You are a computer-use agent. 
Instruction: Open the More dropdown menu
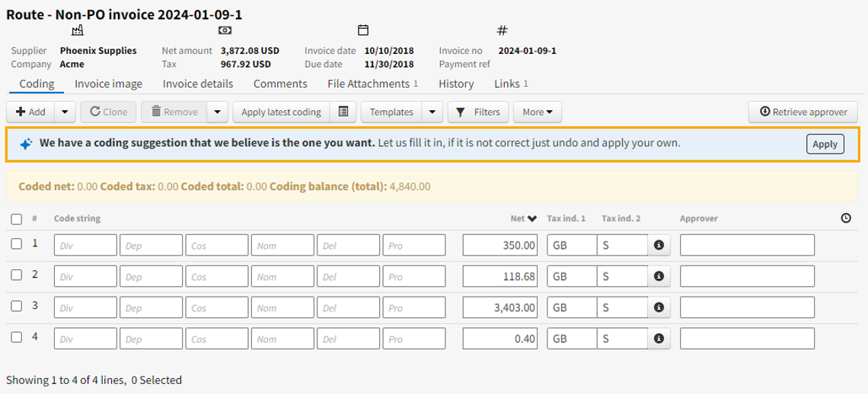click(x=538, y=112)
